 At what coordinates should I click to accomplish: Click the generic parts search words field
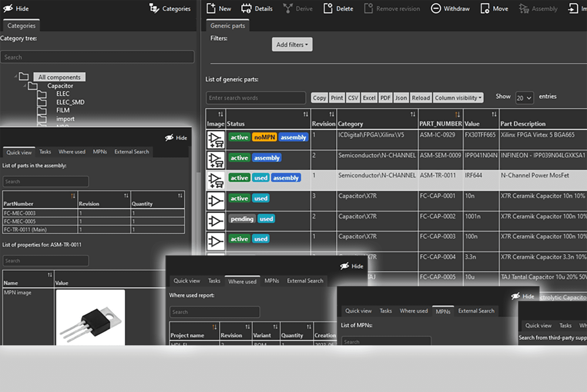[x=256, y=98]
